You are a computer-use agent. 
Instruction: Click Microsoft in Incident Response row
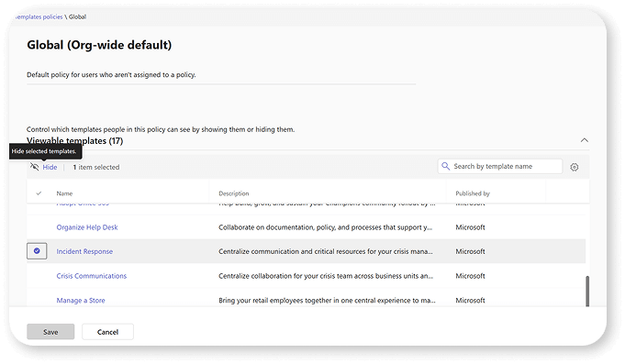(470, 252)
